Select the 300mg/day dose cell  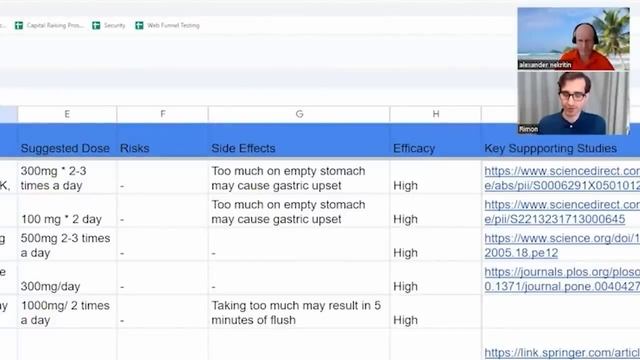click(67, 278)
